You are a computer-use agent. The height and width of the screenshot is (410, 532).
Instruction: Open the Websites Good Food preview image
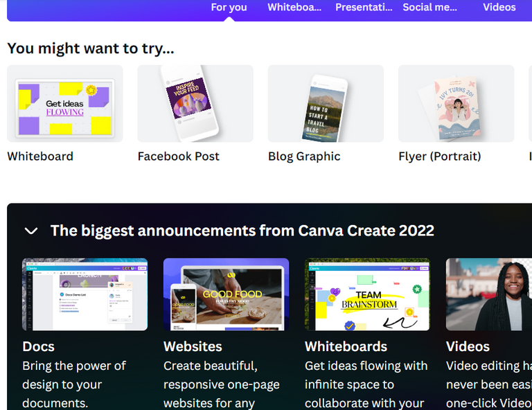point(226,294)
